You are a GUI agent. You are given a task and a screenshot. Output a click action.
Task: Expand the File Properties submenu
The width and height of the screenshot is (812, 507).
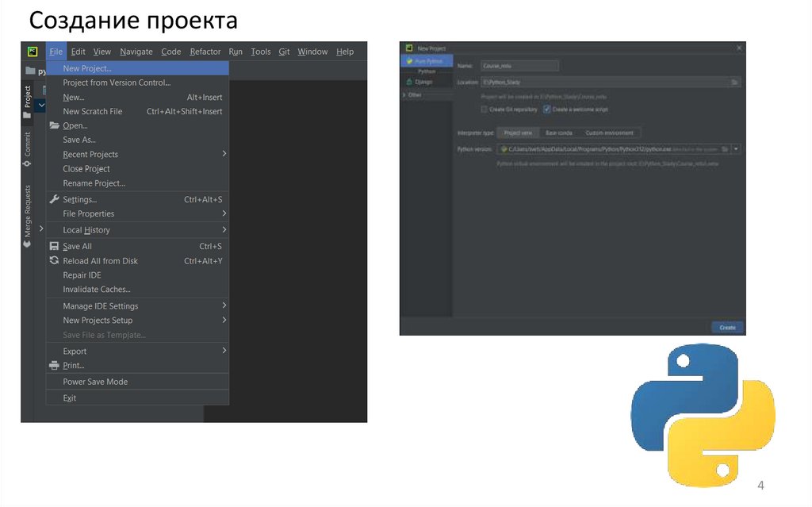(224, 213)
